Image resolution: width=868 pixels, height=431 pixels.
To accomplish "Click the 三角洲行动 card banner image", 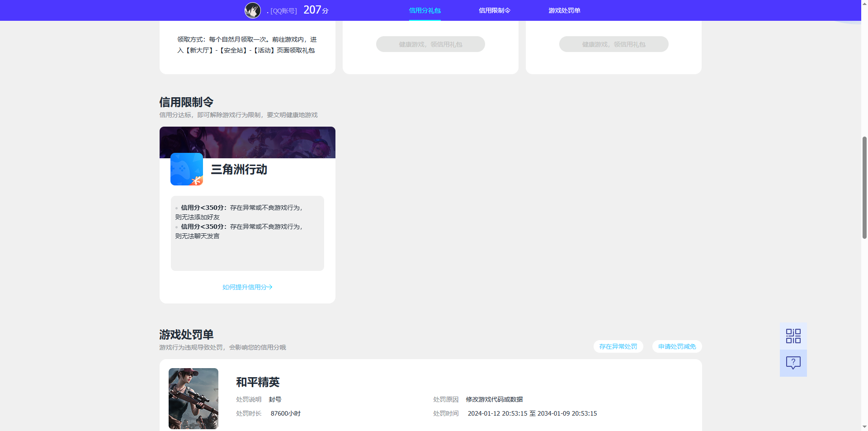I will click(247, 142).
